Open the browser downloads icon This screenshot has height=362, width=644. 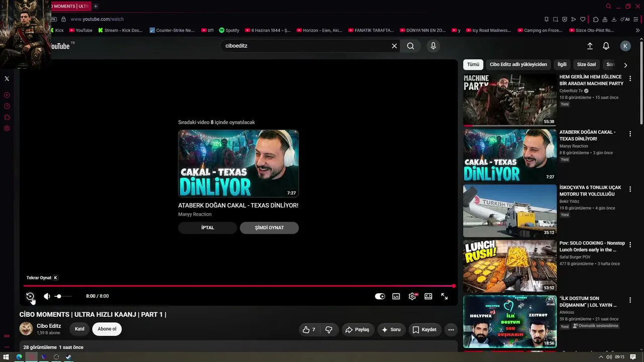pos(614,19)
